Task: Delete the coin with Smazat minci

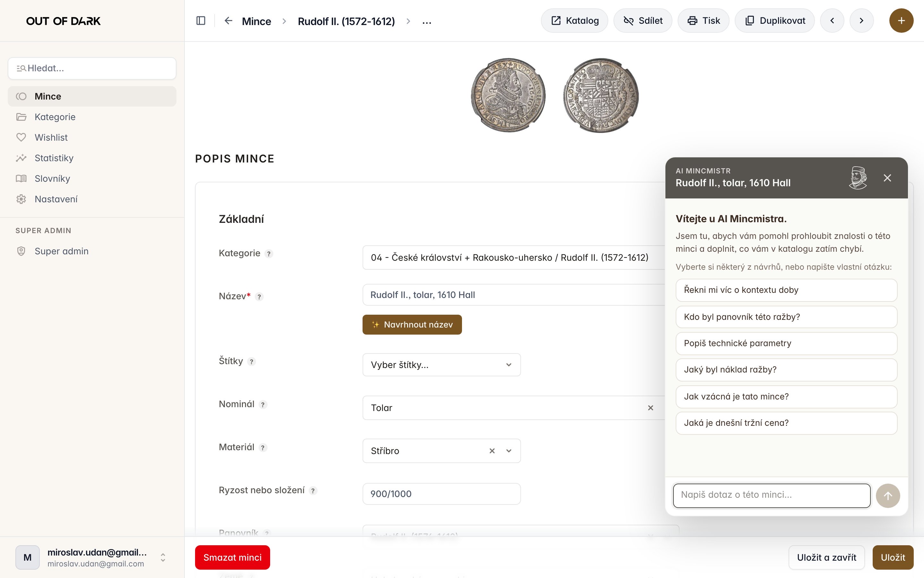Action: (x=233, y=557)
